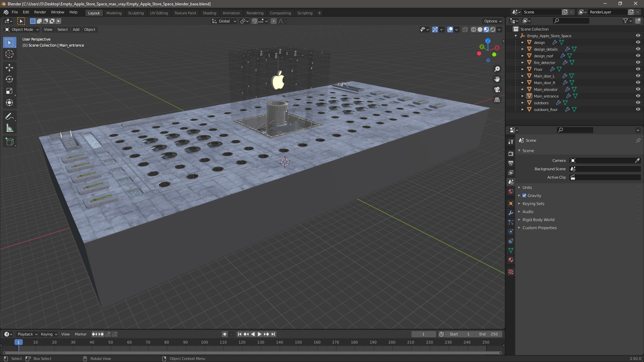Click the pan view hand icon
Image resolution: width=644 pixels, height=362 pixels.
497,79
